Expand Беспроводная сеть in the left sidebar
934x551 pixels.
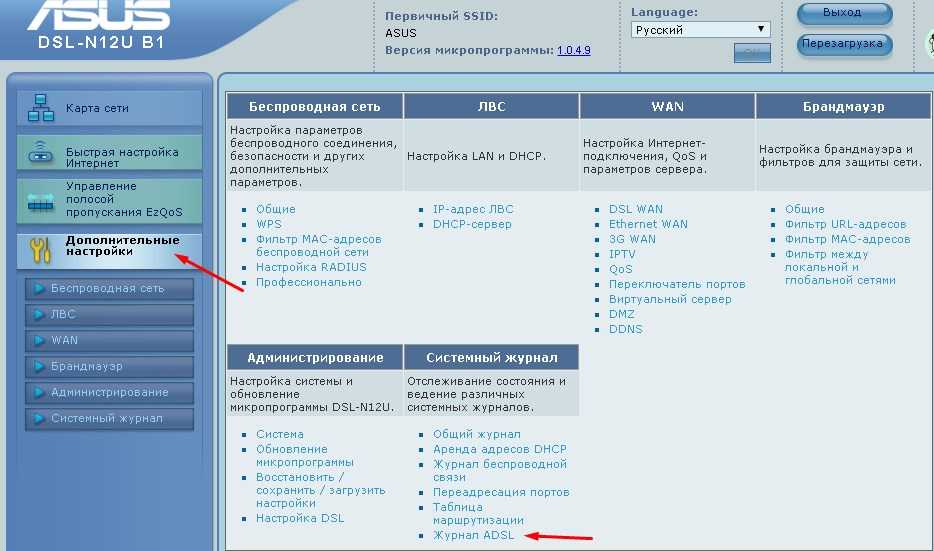click(x=109, y=289)
